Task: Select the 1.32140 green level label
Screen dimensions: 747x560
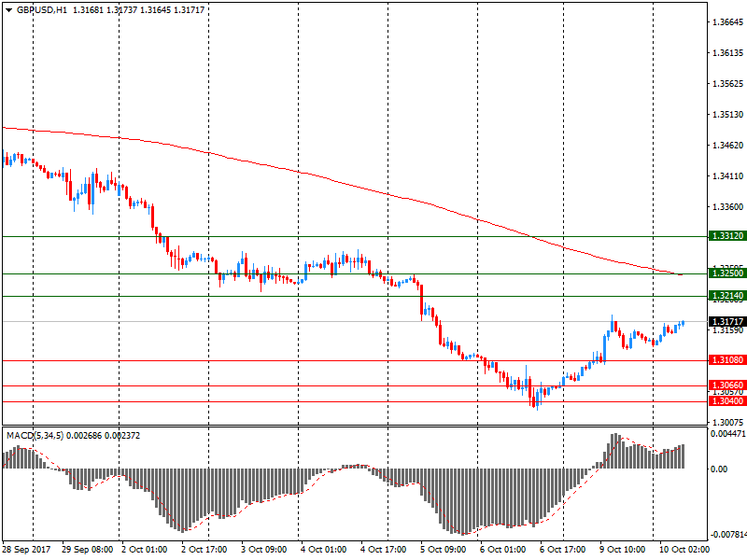Action: [x=727, y=296]
